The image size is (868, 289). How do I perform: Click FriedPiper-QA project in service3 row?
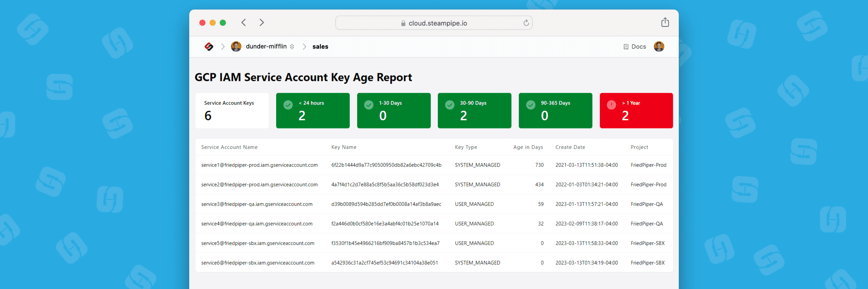(x=646, y=204)
